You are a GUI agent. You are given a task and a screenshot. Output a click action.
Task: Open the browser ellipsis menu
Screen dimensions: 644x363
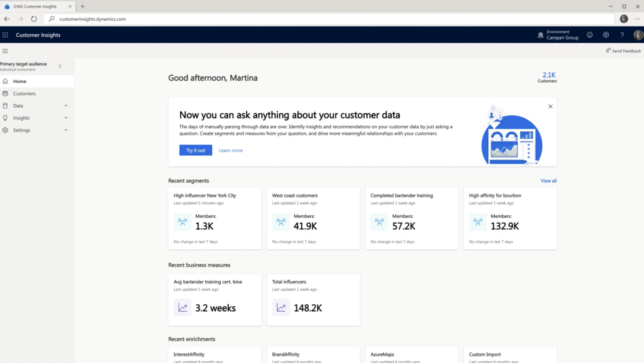tap(637, 19)
